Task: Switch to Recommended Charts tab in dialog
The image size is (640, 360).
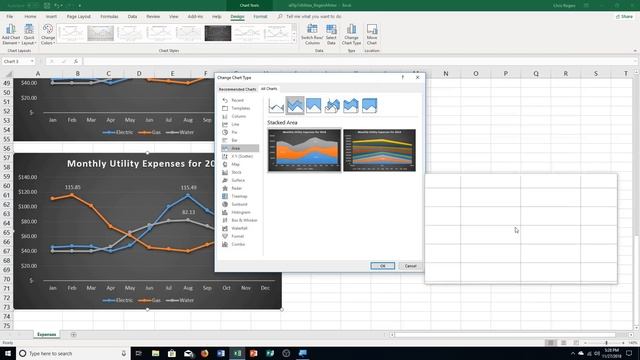Action: point(237,89)
